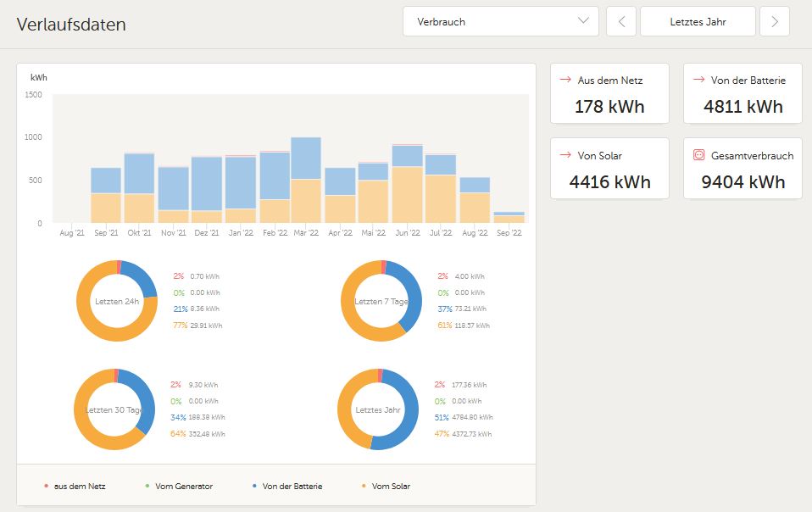Click the socket icon next to Gesamtverbrauch
The height and width of the screenshot is (512, 812).
(699, 155)
